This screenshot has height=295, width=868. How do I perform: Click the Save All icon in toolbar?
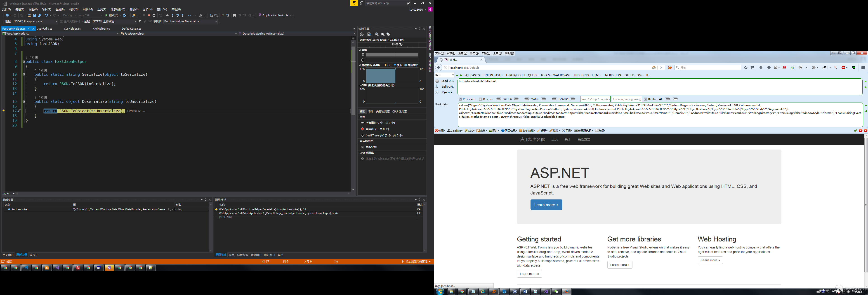39,16
